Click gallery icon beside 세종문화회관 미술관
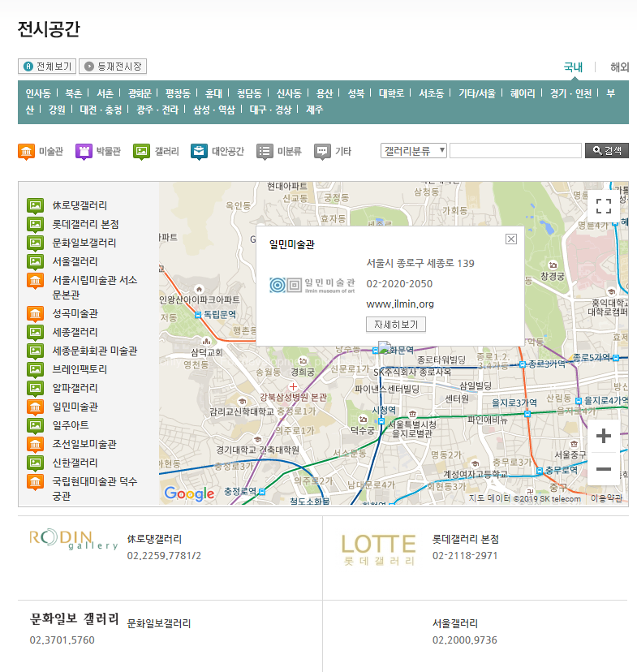Screen dimensions: 637x672 [35, 351]
